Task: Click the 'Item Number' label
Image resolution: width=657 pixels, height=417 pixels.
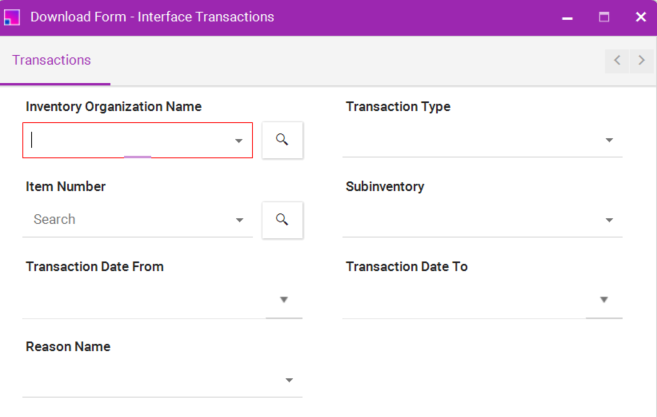Action: click(x=66, y=186)
